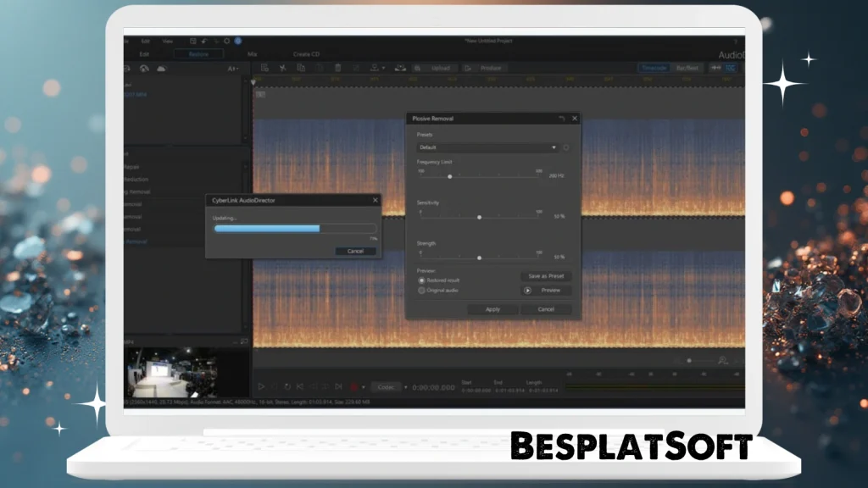868x488 pixels.
Task: Click the Delete clip icon
Action: (x=337, y=68)
